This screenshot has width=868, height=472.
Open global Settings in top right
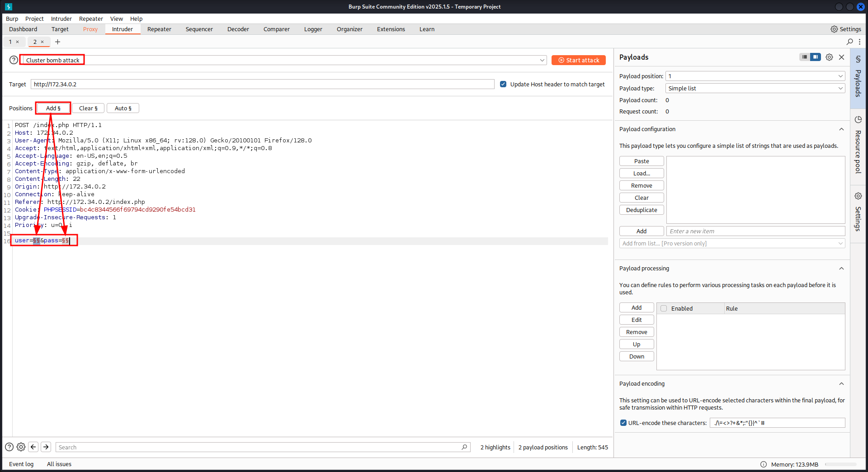point(846,29)
